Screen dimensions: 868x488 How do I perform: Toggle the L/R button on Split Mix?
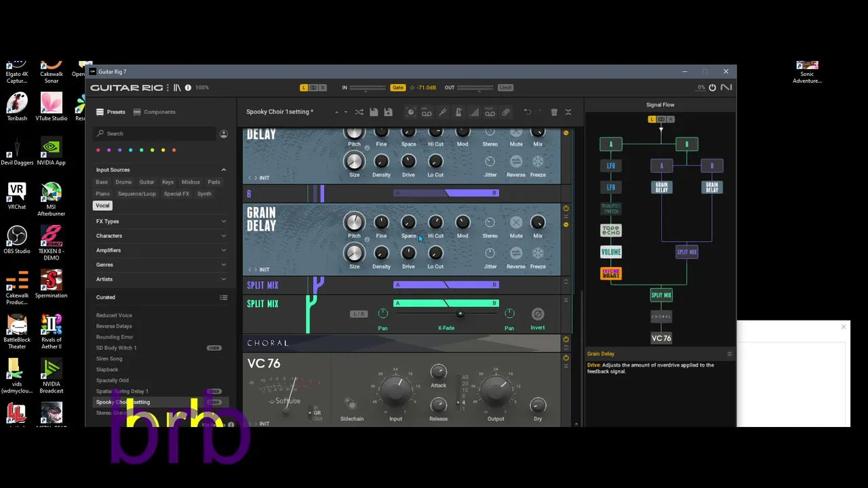click(358, 314)
